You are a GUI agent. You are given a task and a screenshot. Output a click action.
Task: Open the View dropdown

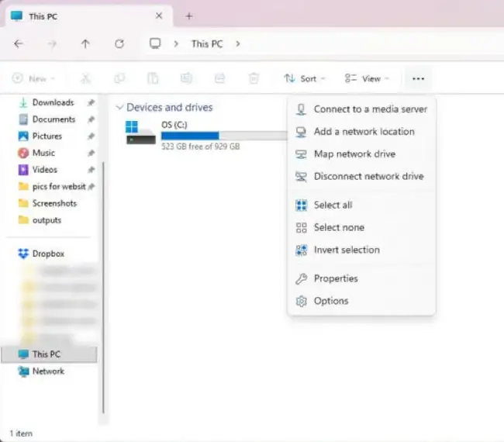pyautogui.click(x=367, y=78)
